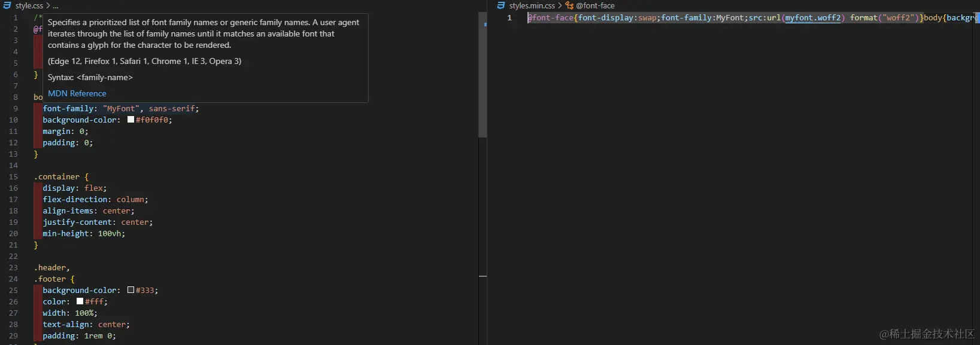Click the ellipsis breadcrumb item in left editor

[x=56, y=5]
